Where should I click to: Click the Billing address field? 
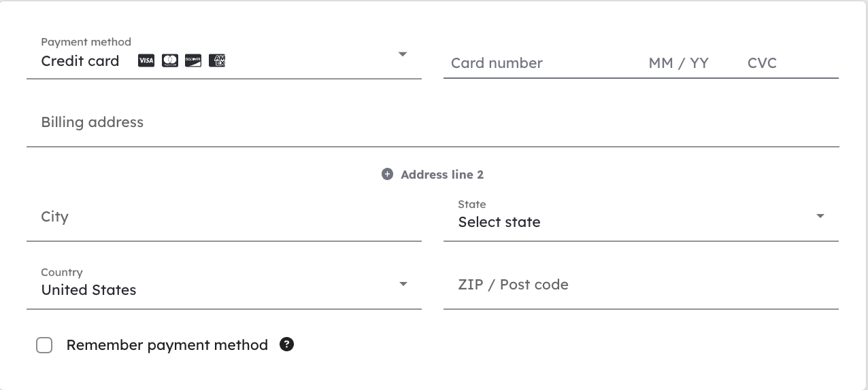pos(433,122)
